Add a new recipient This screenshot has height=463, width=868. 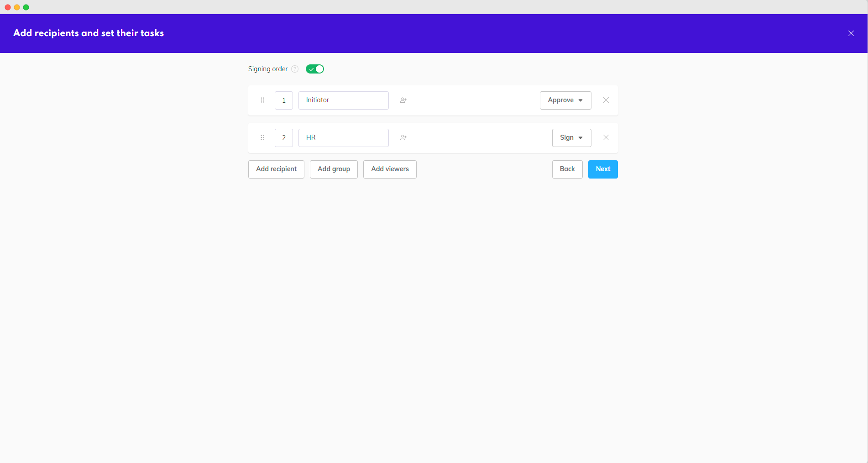(x=276, y=169)
